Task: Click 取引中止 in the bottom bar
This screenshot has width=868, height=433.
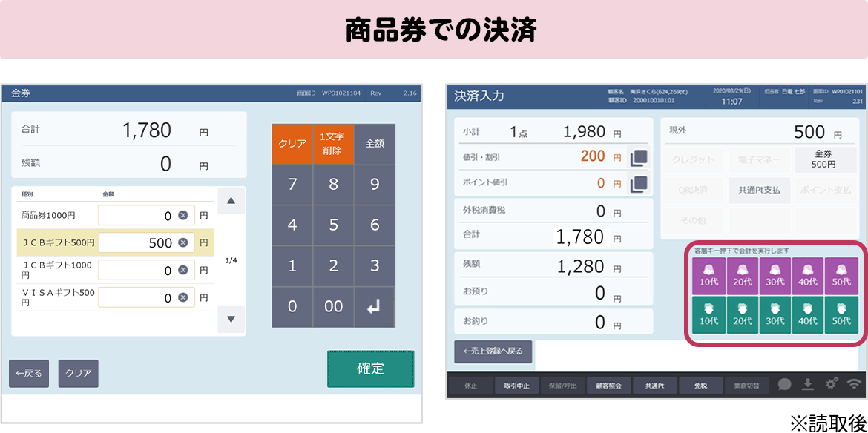Action: pyautogui.click(x=516, y=386)
